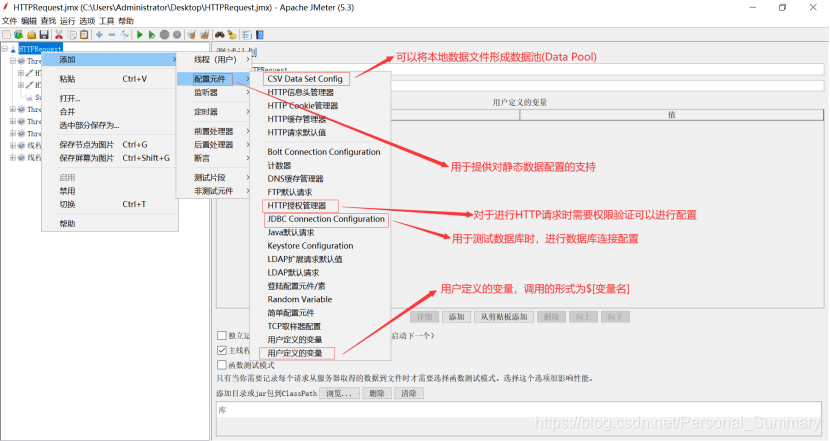This screenshot has width=830, height=441.
Task: Expand the 后置处理器 submenu
Action: click(x=214, y=145)
